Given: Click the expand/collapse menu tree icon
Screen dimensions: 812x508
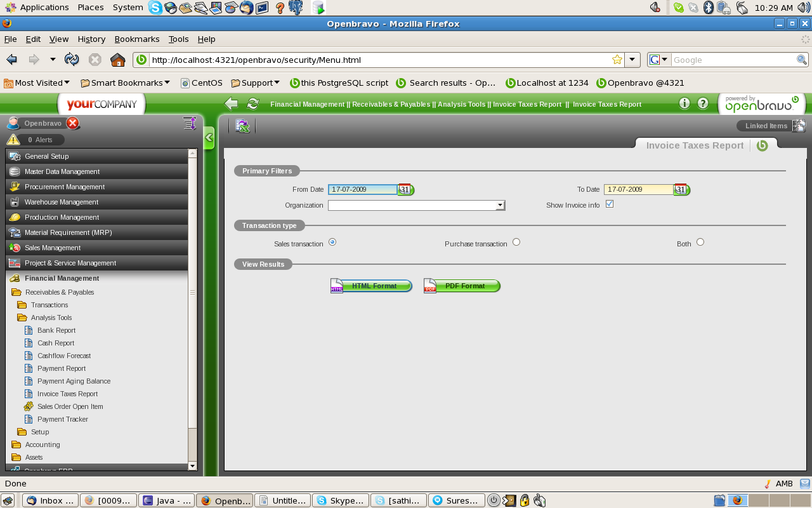Looking at the screenshot, I should pos(190,123).
